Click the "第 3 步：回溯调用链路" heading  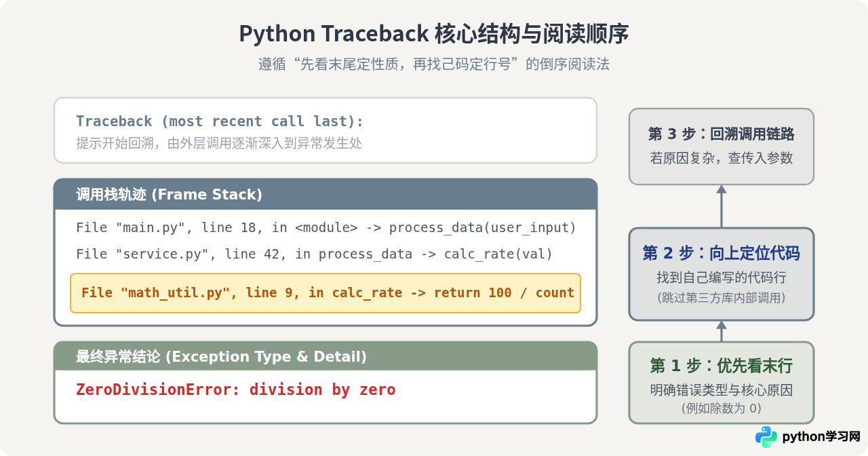click(x=722, y=134)
